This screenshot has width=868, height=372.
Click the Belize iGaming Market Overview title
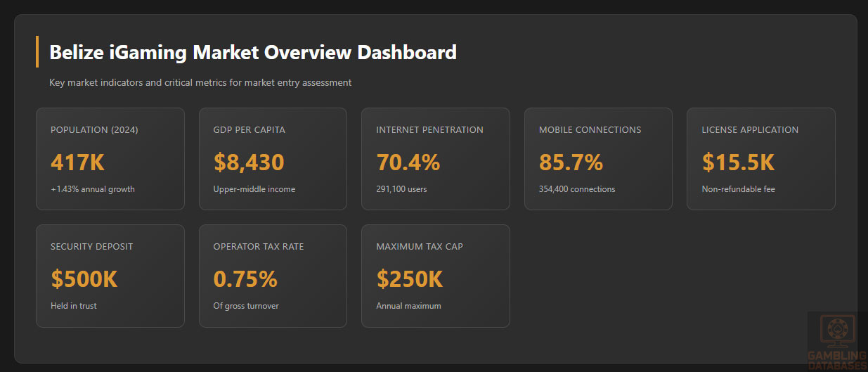click(253, 52)
